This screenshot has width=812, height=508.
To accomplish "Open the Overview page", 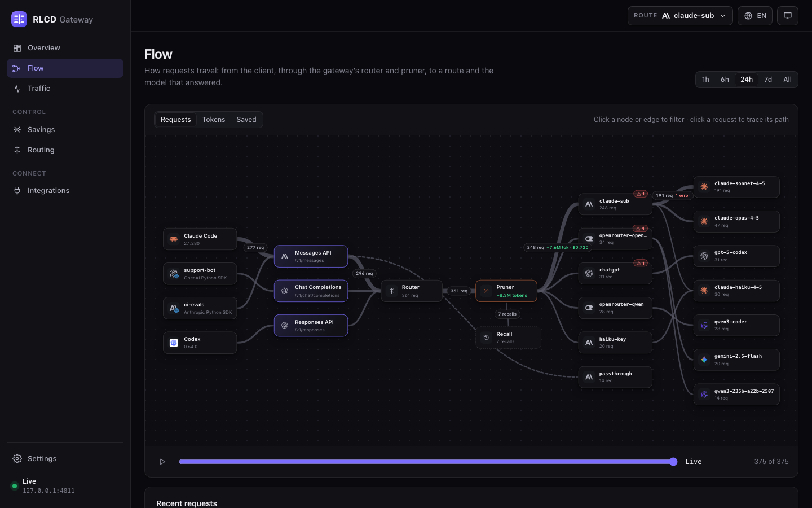I will (x=65, y=48).
